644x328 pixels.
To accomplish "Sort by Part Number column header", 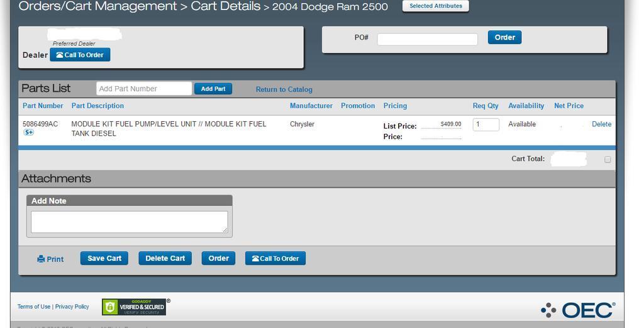I will 43,106.
